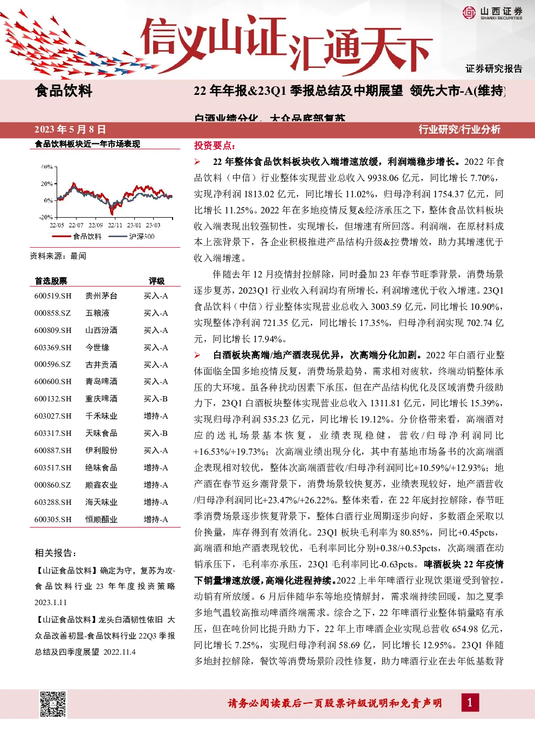Viewport: 535px width, 756px height.
Task: Select stock code 603288.SH
Action: pyautogui.click(x=53, y=502)
